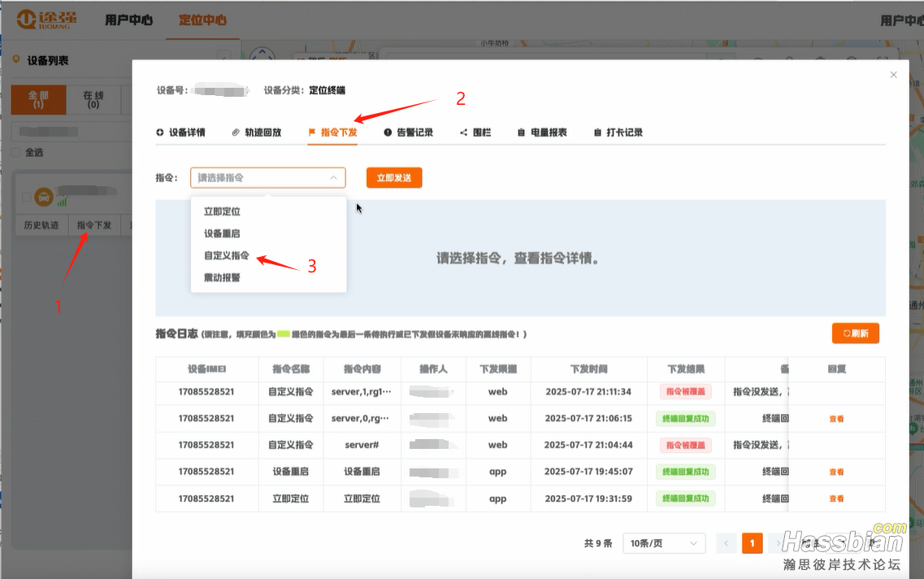Open the 用户中心 top menu

[129, 20]
